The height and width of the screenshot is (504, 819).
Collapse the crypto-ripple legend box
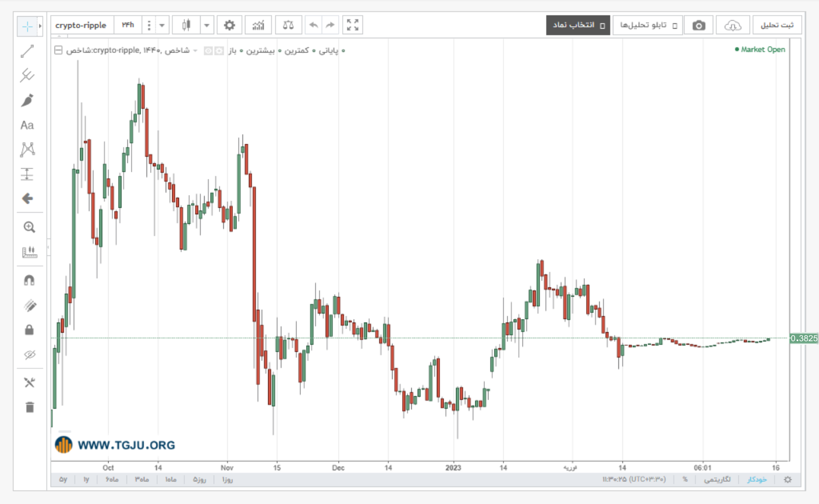pyautogui.click(x=58, y=50)
